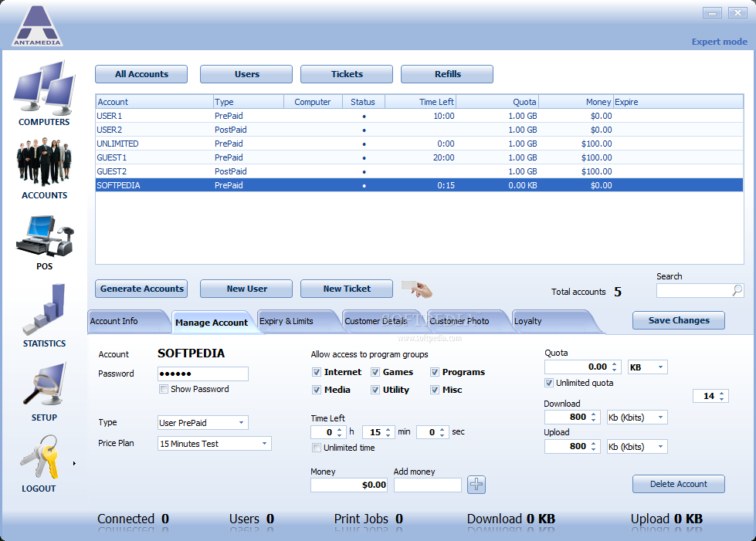Expand the small arrow beside Logout
The width and height of the screenshot is (756, 541).
[x=74, y=464]
